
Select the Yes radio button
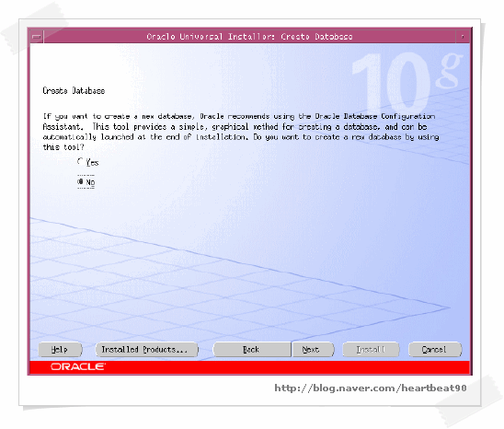[x=80, y=161]
